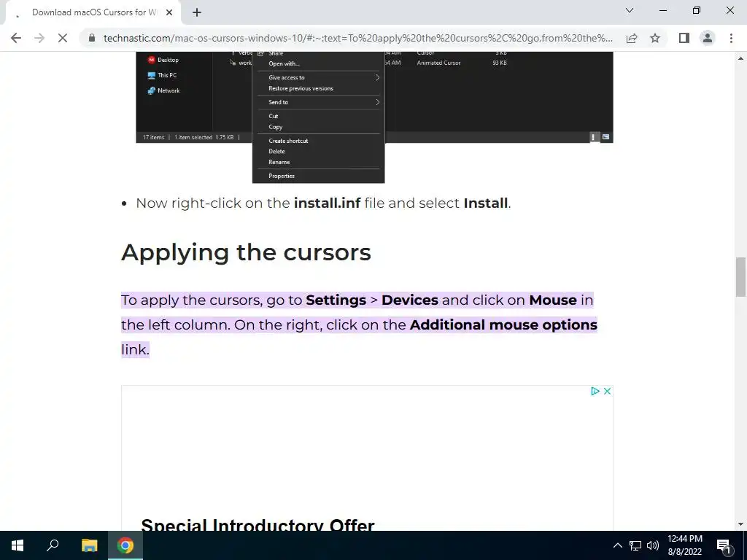Click the Chrome taskbar icon
The height and width of the screenshot is (560, 747).
[125, 545]
